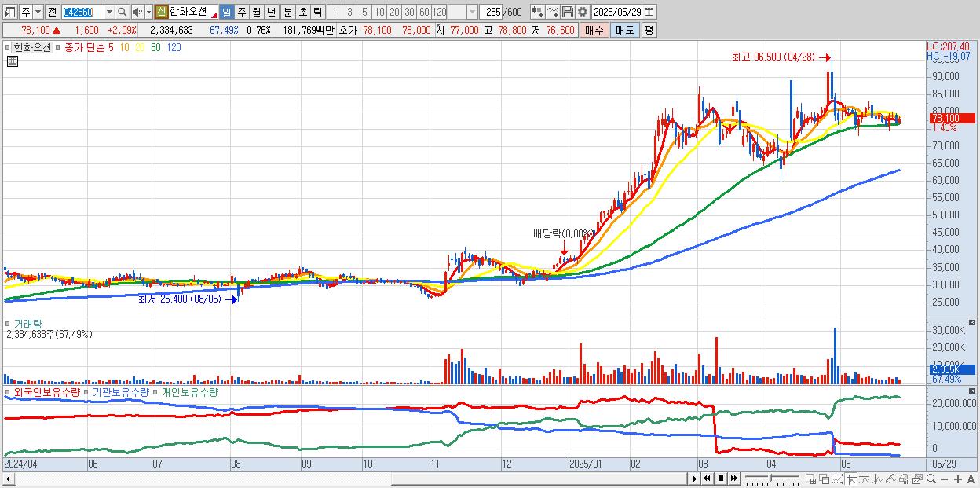Viewport: 980px width, 488px height.
Task: Click the line chart style icon
Action: (x=865, y=479)
